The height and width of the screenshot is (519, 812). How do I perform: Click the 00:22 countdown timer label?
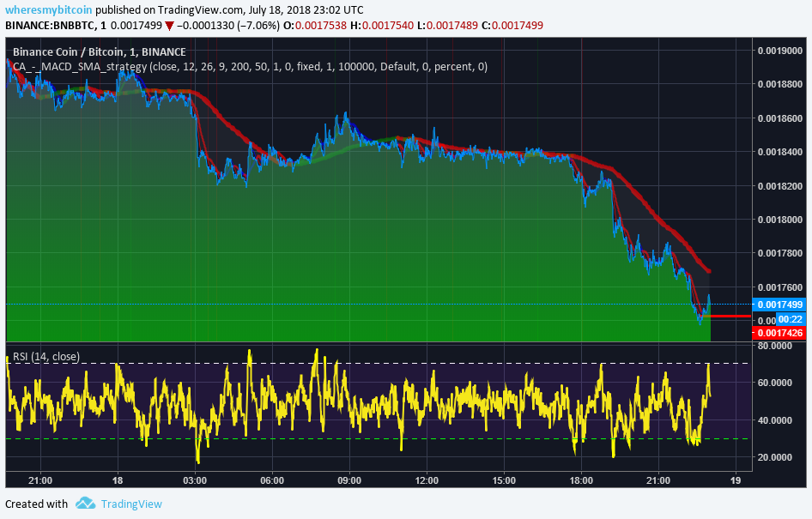tap(791, 319)
